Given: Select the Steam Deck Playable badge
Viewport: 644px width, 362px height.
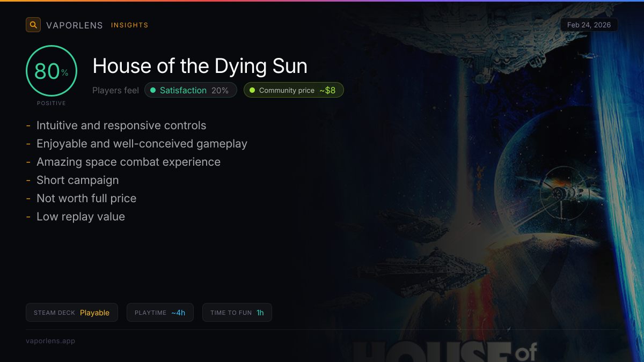Looking at the screenshot, I should pyautogui.click(x=71, y=313).
